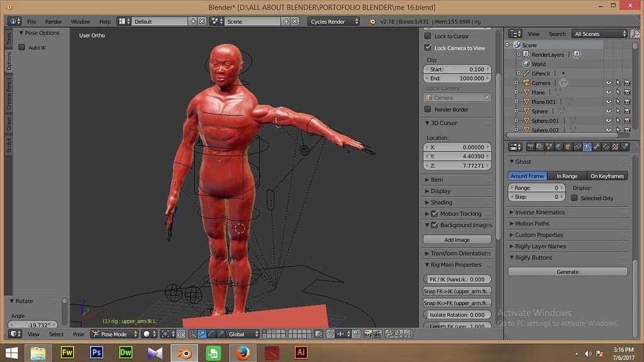The image size is (644, 362).
Task: Open the Bone properties tab icon
Action: click(x=596, y=147)
